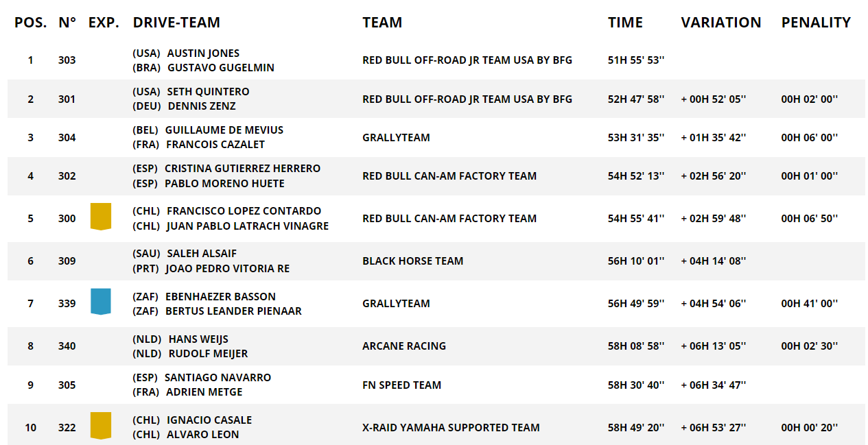Select driver Seth Quintero

208,91
